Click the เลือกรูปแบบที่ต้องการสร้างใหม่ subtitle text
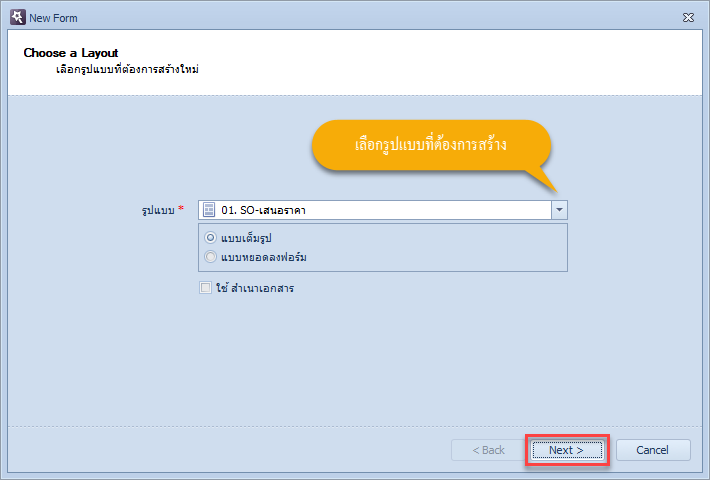Image resolution: width=710 pixels, height=480 pixels. (x=127, y=70)
